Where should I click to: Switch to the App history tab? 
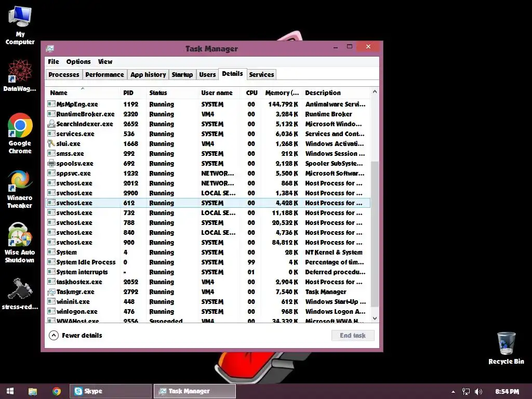[x=148, y=74]
